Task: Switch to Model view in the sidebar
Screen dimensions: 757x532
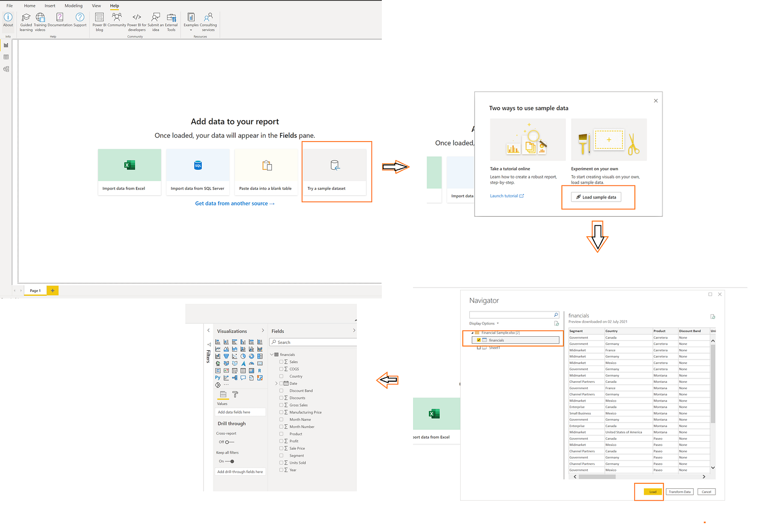Action: point(6,69)
